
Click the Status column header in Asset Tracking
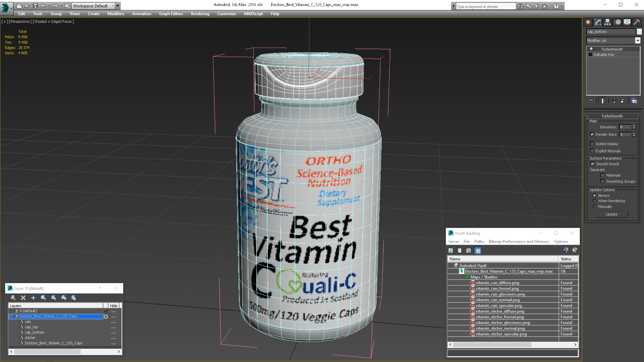568,259
